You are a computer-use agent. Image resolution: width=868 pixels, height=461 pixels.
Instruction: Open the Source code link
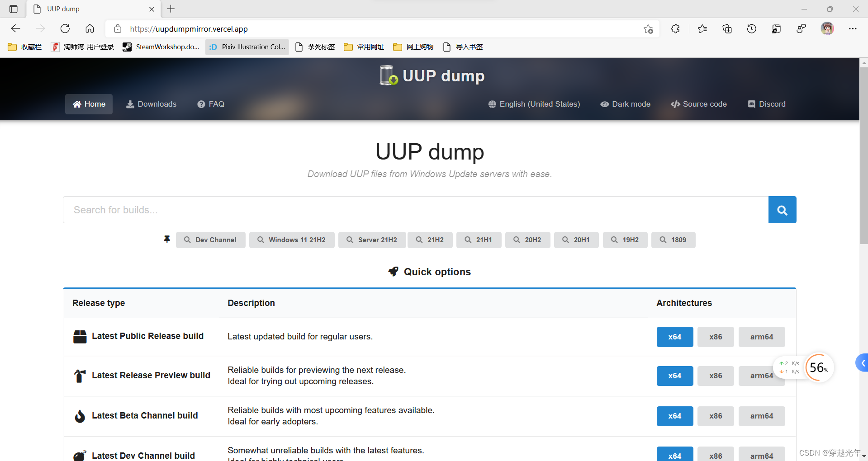699,104
